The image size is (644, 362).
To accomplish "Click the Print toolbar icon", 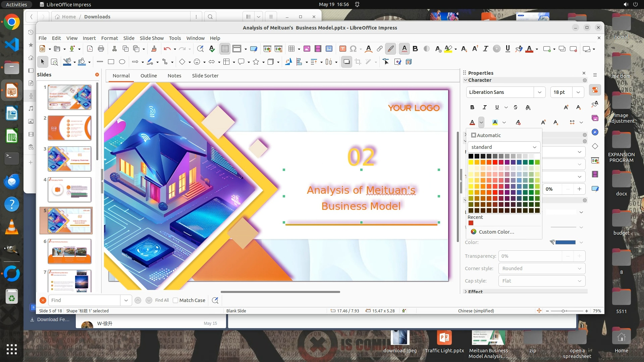I will [101, 49].
